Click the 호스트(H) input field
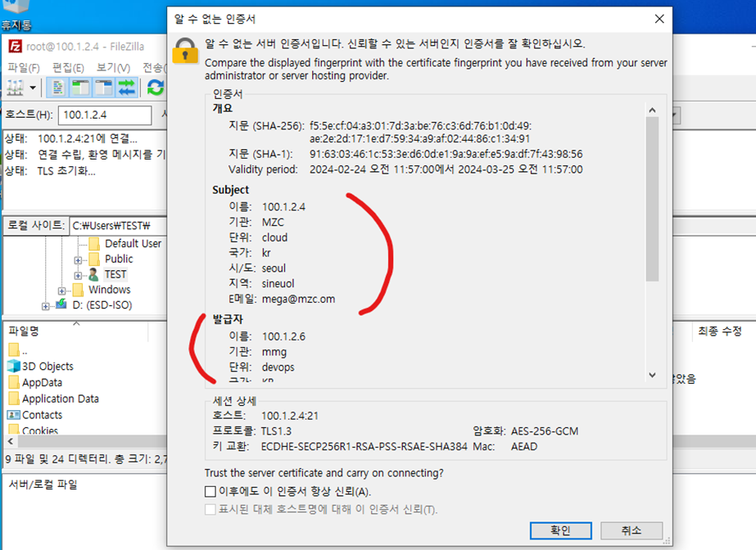756x550 pixels. [105, 115]
